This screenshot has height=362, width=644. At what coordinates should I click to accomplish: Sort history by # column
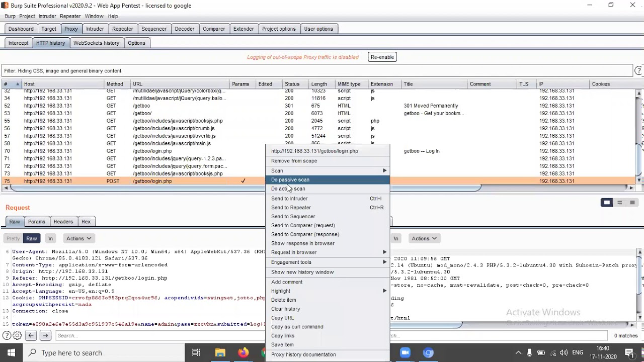[x=11, y=84]
